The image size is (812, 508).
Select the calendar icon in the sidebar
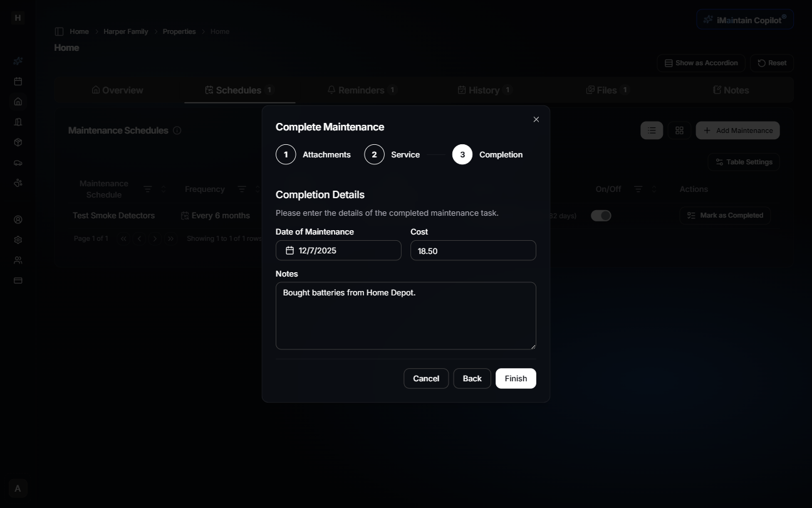18,81
